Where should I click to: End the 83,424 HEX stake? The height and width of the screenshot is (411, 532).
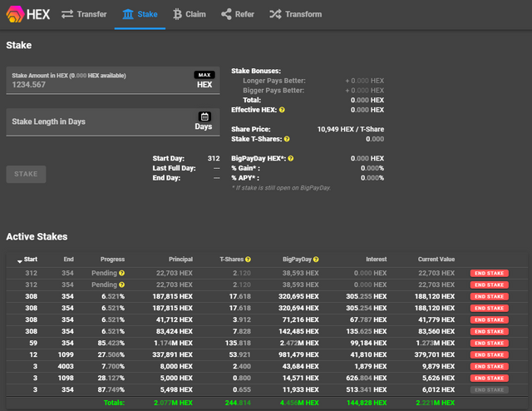(490, 331)
